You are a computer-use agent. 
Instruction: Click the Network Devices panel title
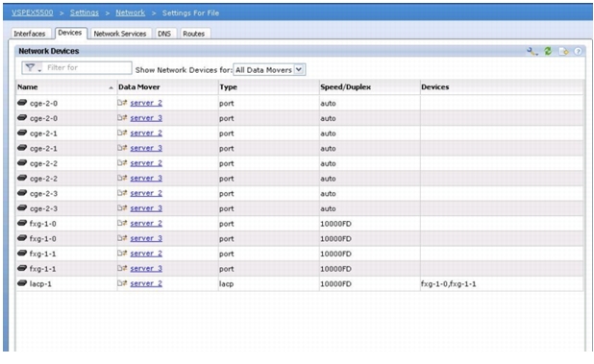(x=49, y=51)
